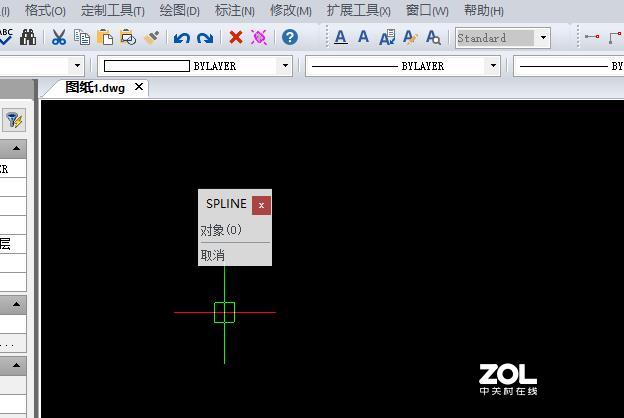Switch to the 图纸1.dwg tab
This screenshot has width=624, height=418.
coord(95,88)
